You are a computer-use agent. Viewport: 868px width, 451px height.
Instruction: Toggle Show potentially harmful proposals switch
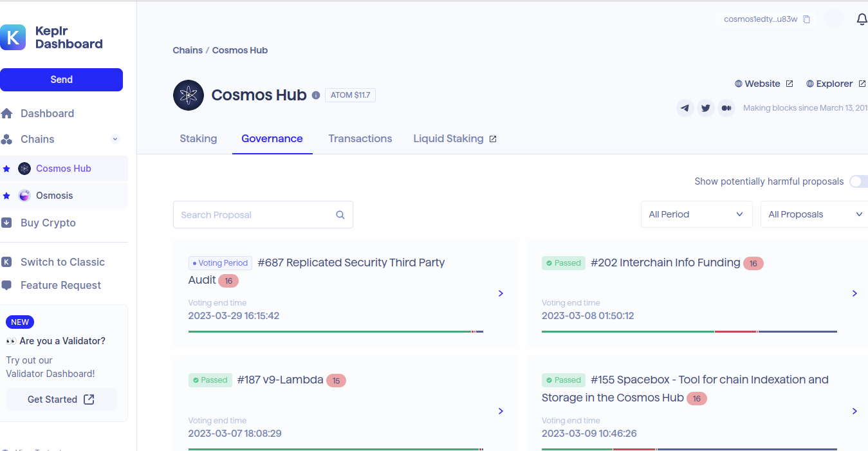point(859,181)
